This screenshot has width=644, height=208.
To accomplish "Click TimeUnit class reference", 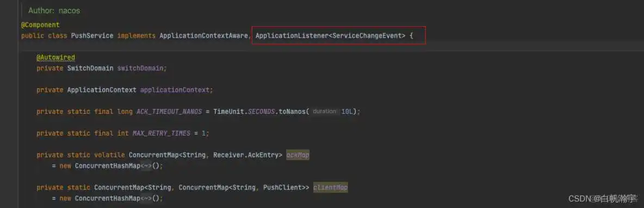I will click(229, 112).
